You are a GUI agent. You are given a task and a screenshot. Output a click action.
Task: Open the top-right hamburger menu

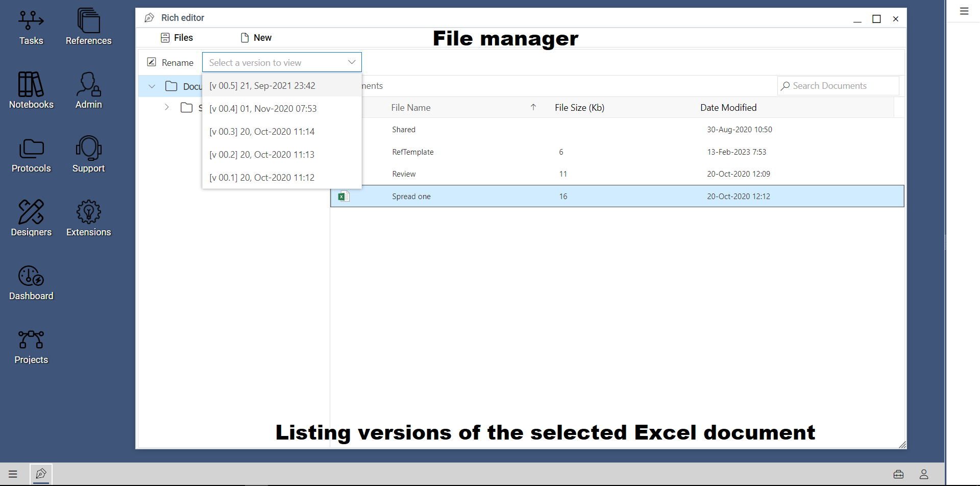pyautogui.click(x=964, y=11)
